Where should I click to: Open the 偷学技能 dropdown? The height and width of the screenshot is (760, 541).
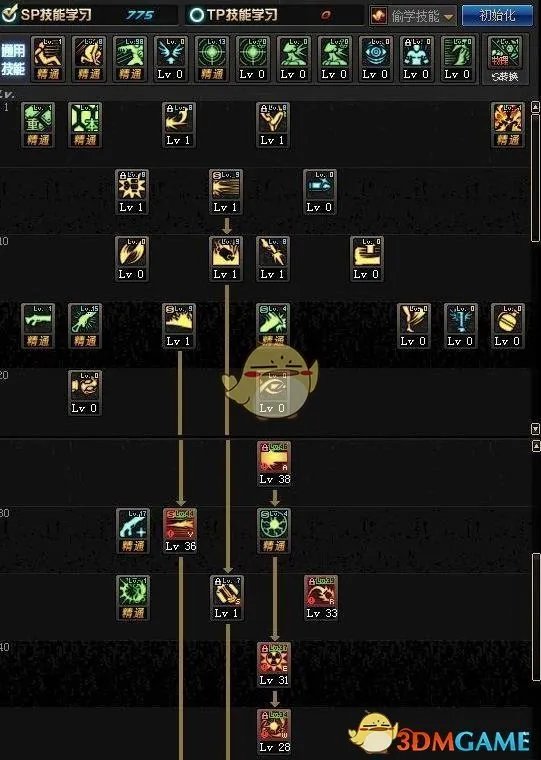(414, 16)
